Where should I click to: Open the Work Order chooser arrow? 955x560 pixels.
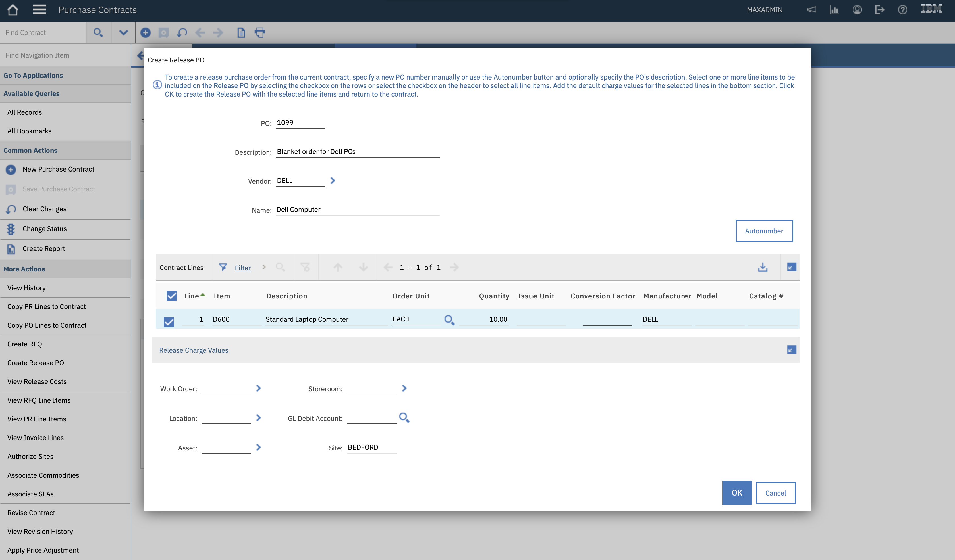[258, 388]
